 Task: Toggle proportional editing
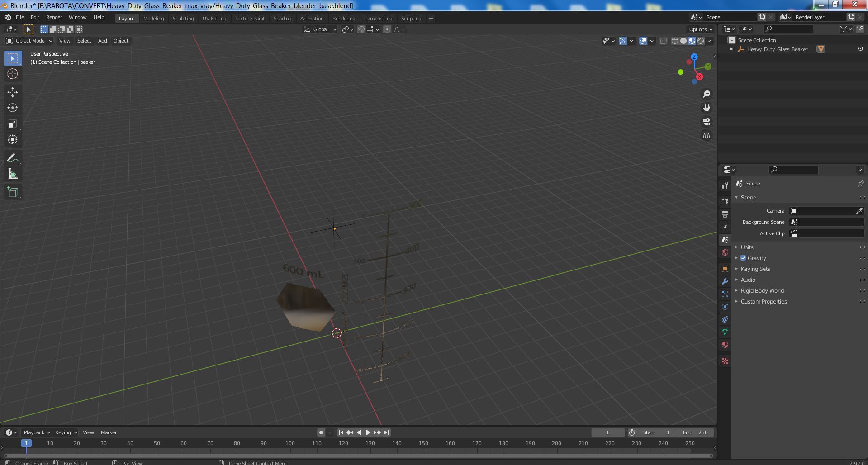[387, 29]
